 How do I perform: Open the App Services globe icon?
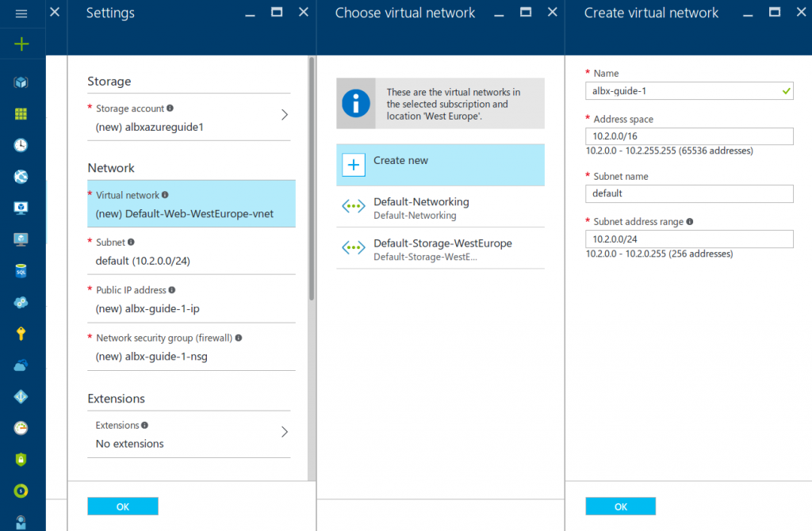coord(22,176)
